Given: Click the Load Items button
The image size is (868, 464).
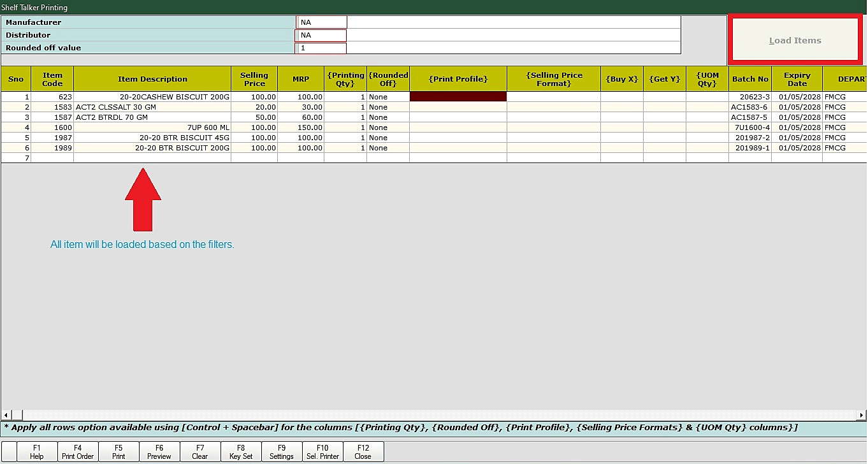Looking at the screenshot, I should (x=795, y=40).
